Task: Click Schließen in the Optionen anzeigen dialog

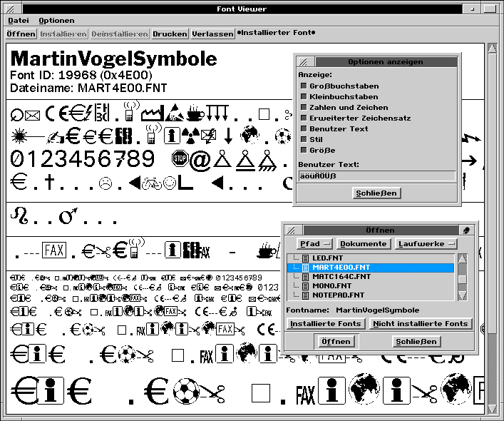Action: [376, 193]
